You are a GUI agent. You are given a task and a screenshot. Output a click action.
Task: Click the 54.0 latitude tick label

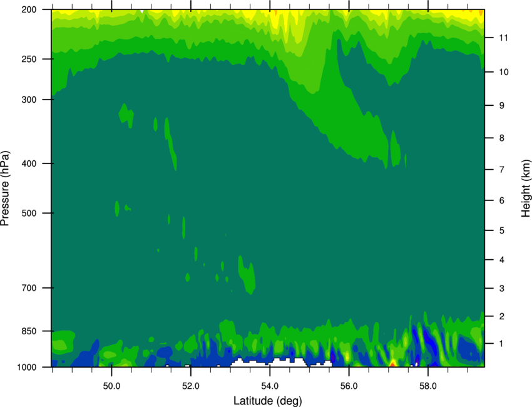tap(270, 386)
